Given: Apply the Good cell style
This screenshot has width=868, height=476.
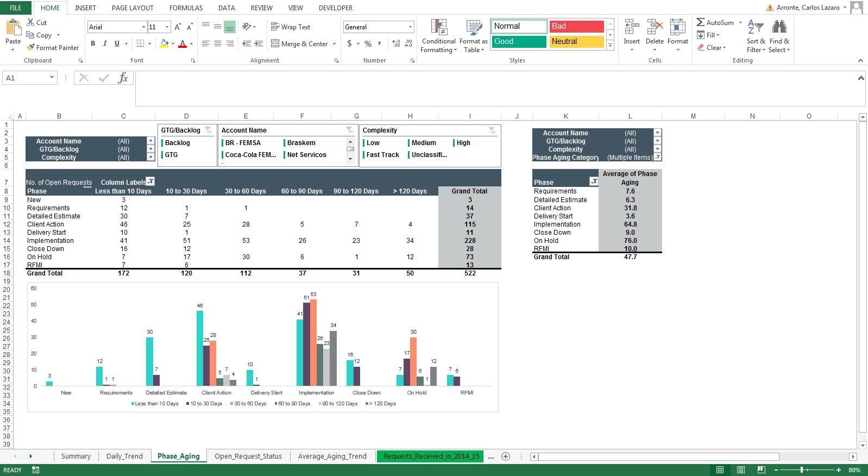Looking at the screenshot, I should pos(519,41).
